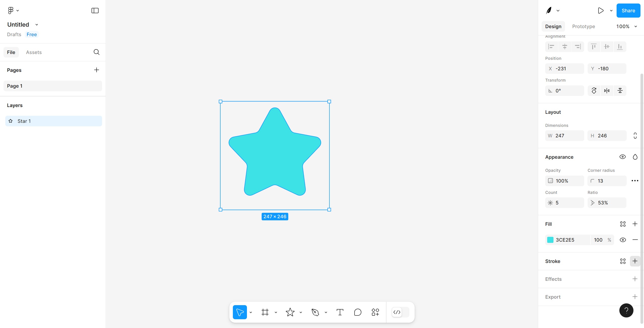Remove the 3CE2E5 fill with minus icon

(635, 240)
